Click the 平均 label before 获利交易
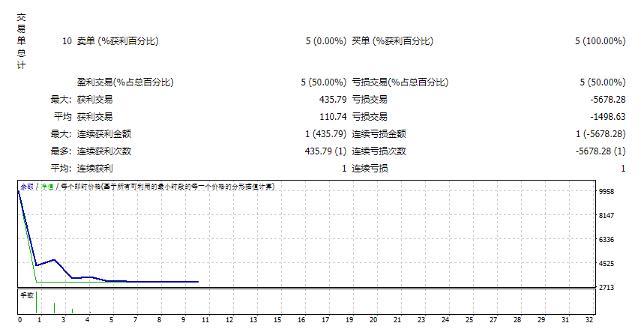This screenshot has height=329, width=644. (x=62, y=117)
